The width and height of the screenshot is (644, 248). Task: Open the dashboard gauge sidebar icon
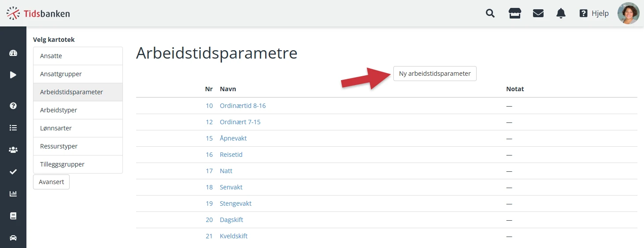[x=13, y=53]
